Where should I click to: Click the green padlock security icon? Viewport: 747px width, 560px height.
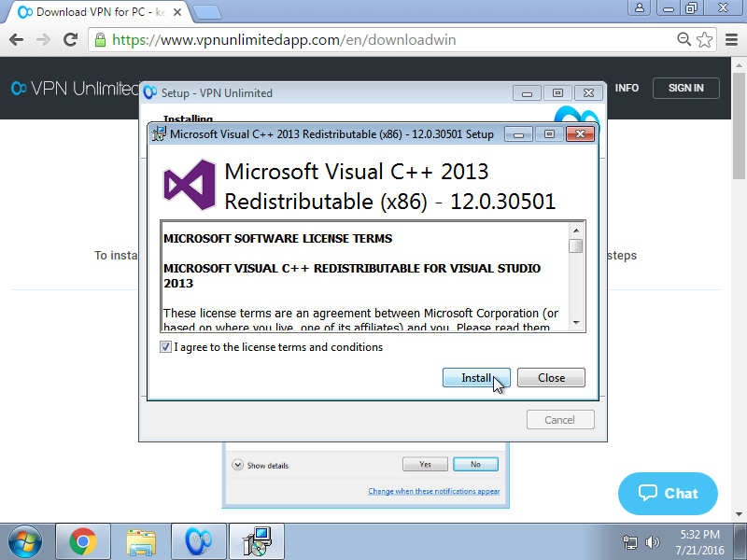coord(100,40)
